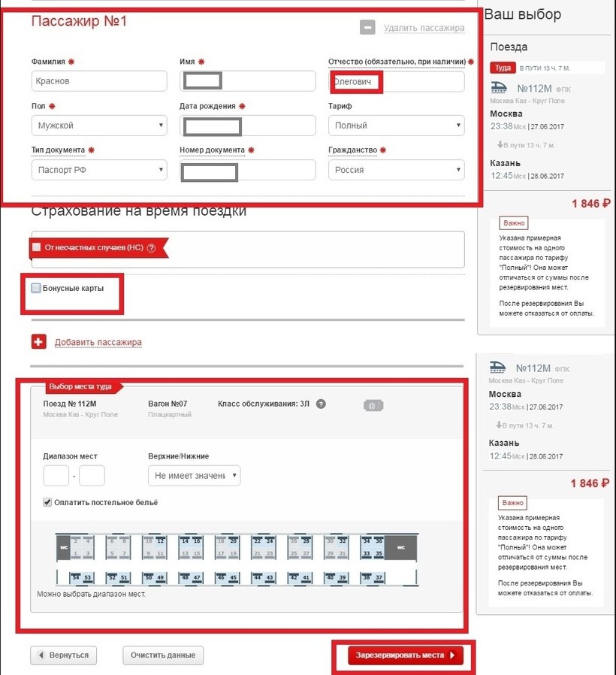Select side seat 45 on carriage map
The height and width of the screenshot is (675, 616).
tap(233, 578)
